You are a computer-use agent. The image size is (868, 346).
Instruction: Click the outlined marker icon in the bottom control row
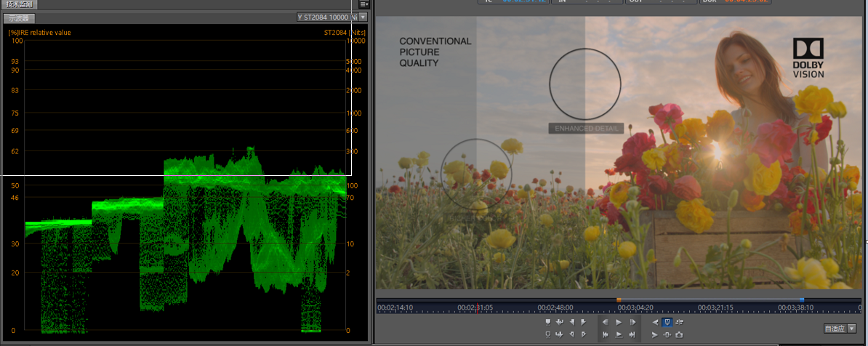548,334
